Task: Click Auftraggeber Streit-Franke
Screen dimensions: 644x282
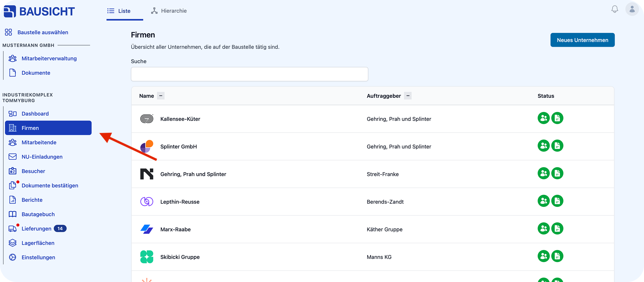Action: tap(383, 174)
